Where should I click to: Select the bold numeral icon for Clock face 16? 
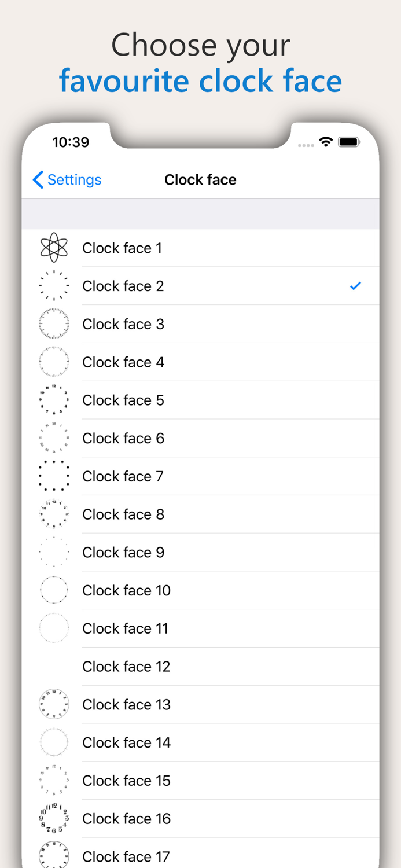[x=54, y=818]
